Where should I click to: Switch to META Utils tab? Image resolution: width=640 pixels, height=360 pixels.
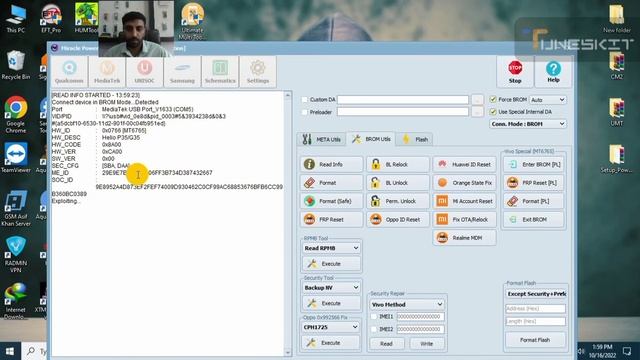tap(322, 139)
